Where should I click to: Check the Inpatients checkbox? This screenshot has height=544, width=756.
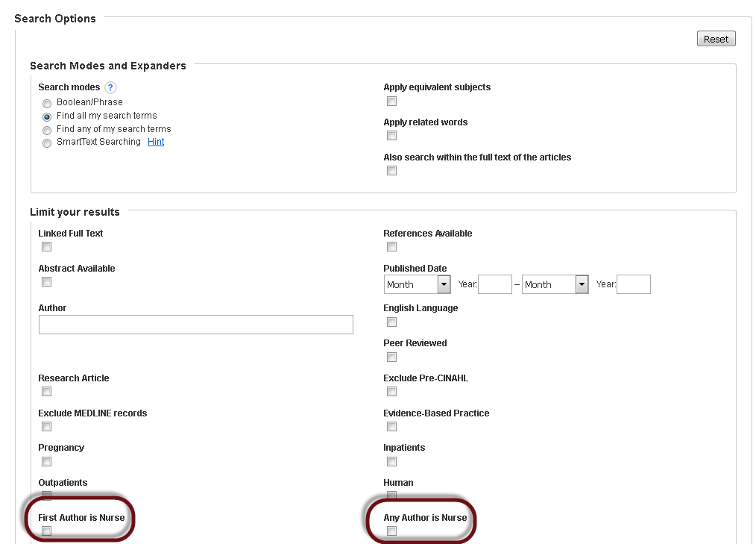(x=391, y=461)
